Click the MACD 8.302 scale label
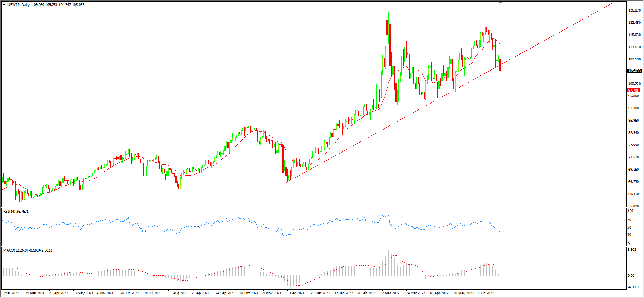 [631, 250]
